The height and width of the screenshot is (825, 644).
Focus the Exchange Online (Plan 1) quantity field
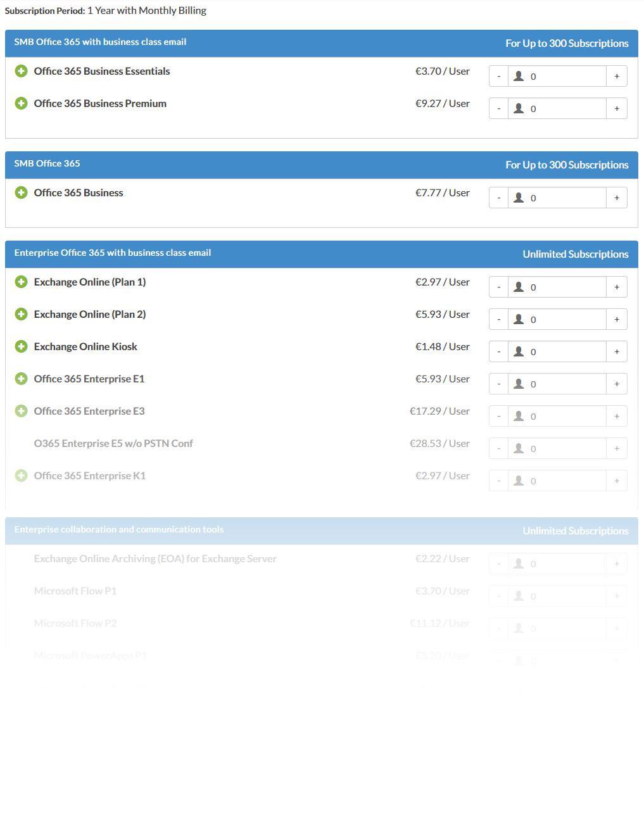pyautogui.click(x=557, y=287)
